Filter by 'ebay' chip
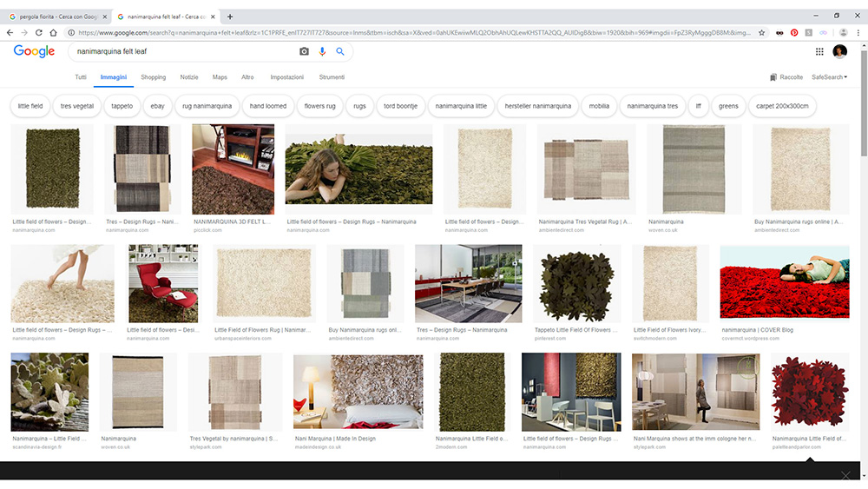This screenshot has height=489, width=868. click(157, 106)
